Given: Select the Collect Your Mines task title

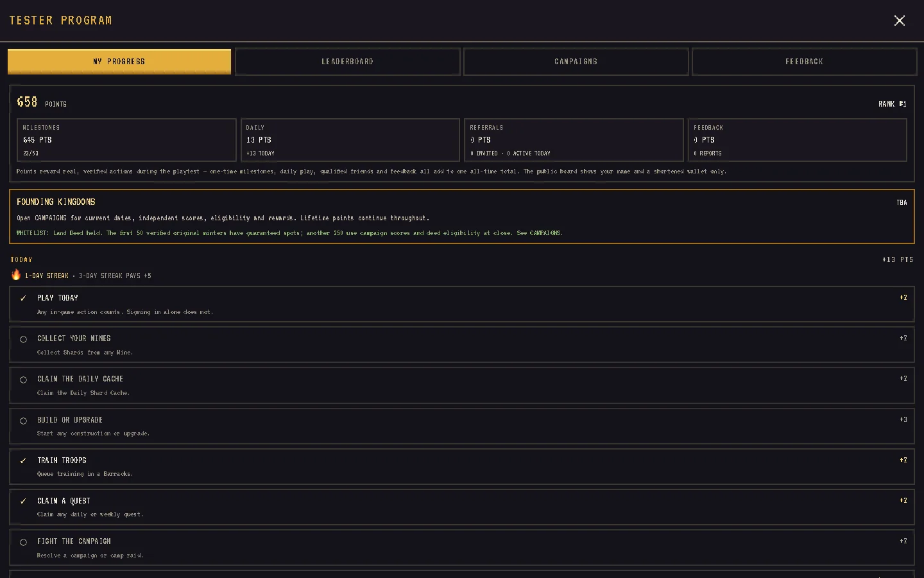Looking at the screenshot, I should 74,338.
